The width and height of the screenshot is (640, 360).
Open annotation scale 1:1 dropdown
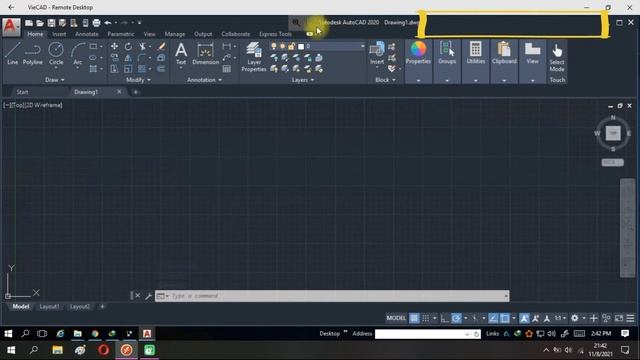click(560, 318)
